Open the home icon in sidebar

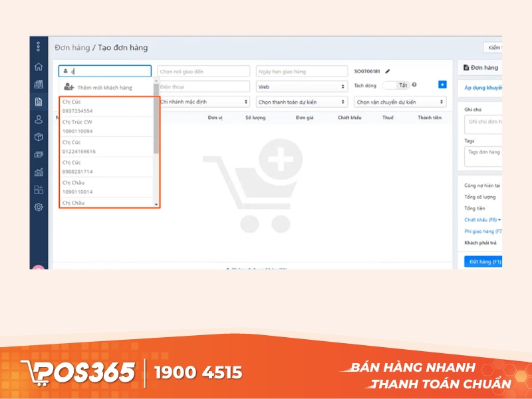pos(39,67)
